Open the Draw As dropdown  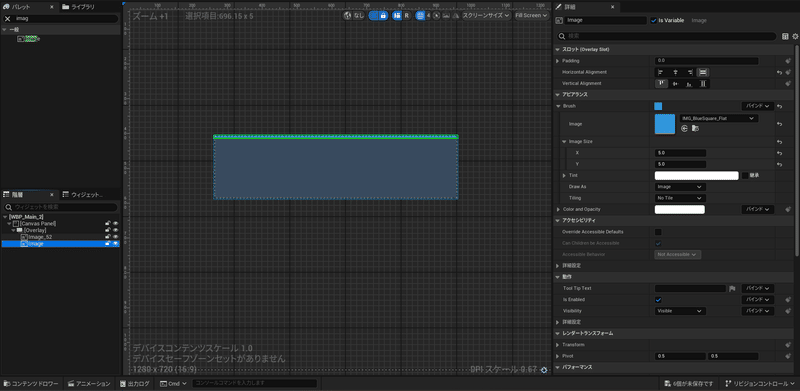(x=680, y=187)
